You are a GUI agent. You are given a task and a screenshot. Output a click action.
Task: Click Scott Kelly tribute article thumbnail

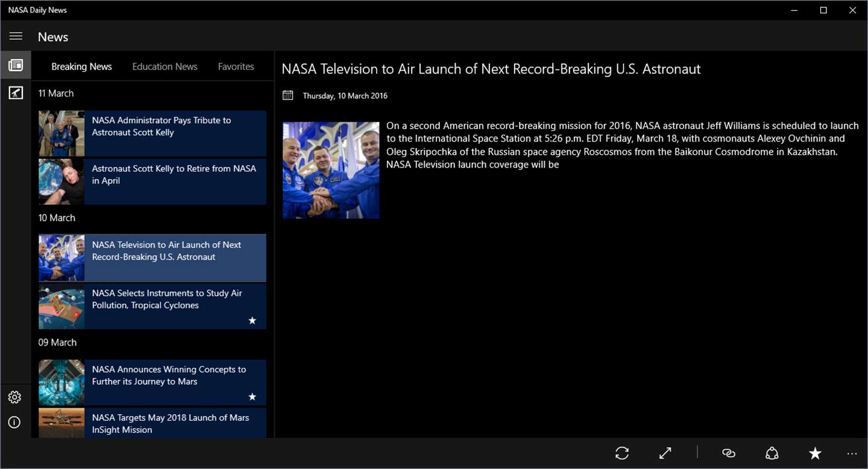pos(61,133)
